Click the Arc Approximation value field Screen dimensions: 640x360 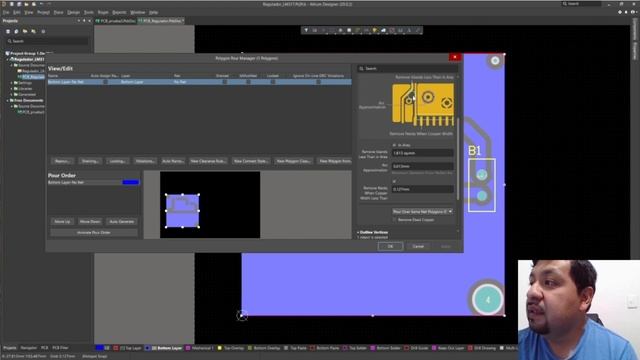pyautogui.click(x=422, y=167)
